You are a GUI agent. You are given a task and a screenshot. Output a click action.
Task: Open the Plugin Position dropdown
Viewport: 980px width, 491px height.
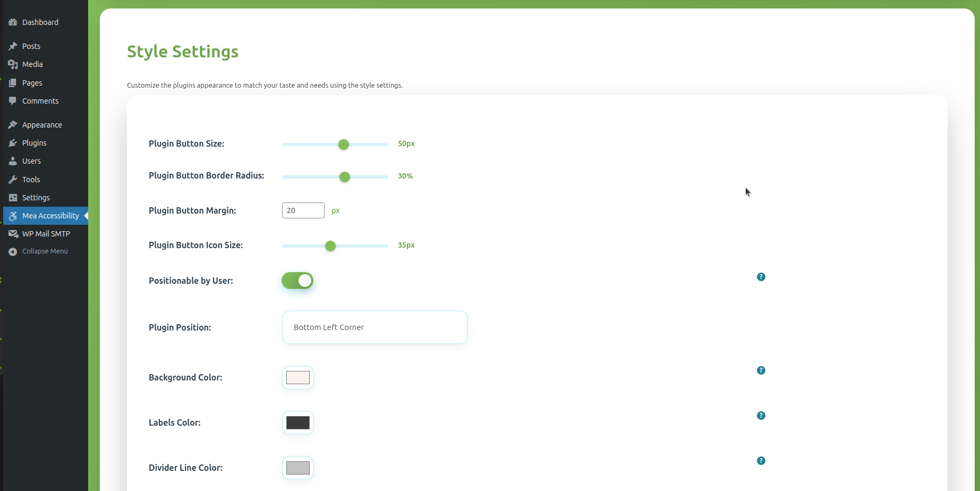click(x=374, y=327)
